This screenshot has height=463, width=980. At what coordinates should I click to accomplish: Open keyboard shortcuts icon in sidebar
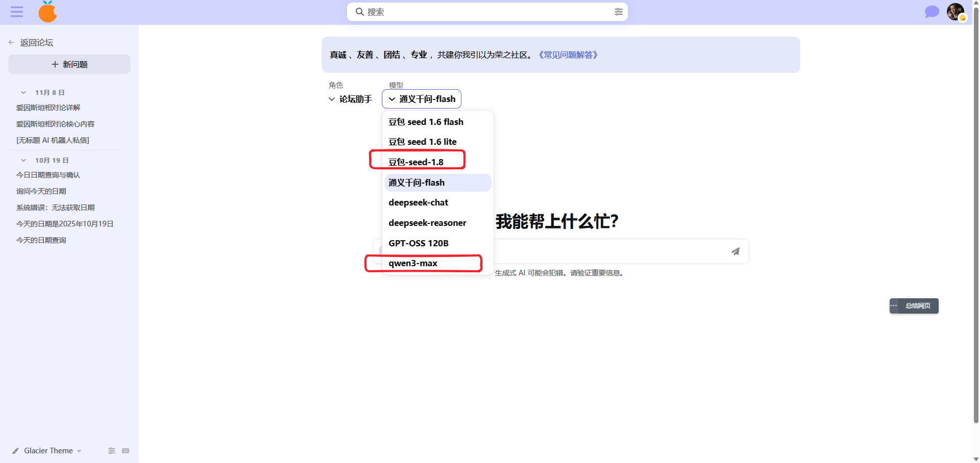[126, 451]
